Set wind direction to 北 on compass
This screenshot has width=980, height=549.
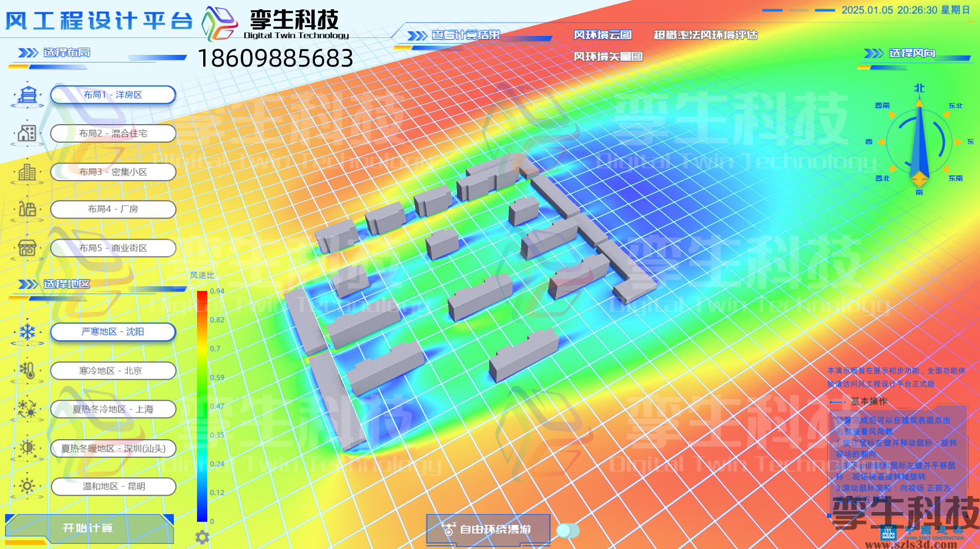coord(919,88)
